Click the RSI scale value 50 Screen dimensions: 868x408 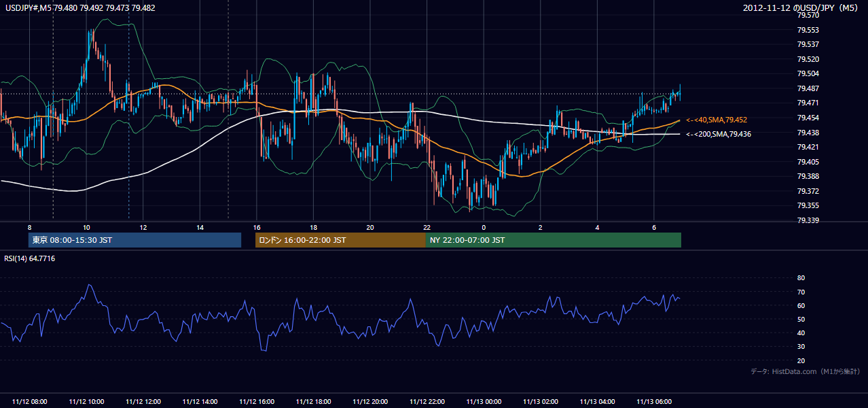[801, 319]
